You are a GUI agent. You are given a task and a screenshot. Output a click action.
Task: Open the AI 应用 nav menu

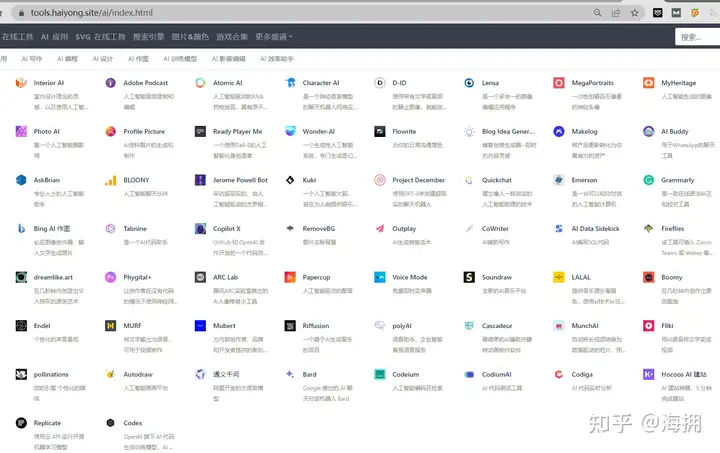click(54, 37)
